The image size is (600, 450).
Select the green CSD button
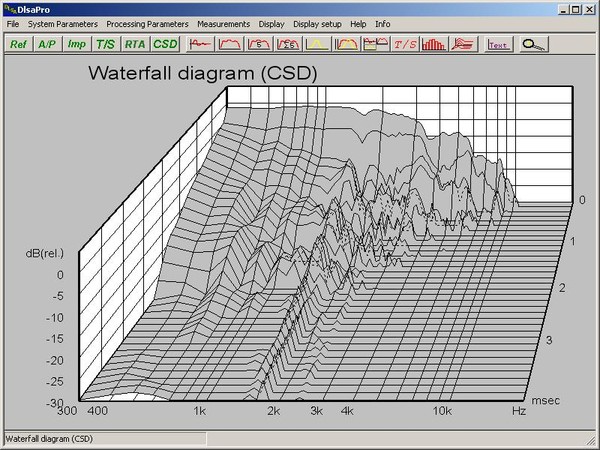(x=165, y=44)
